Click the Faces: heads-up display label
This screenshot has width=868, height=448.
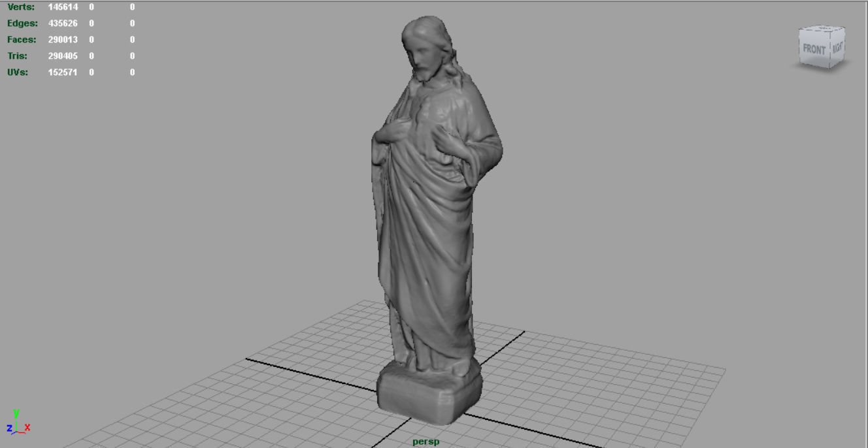pos(22,40)
